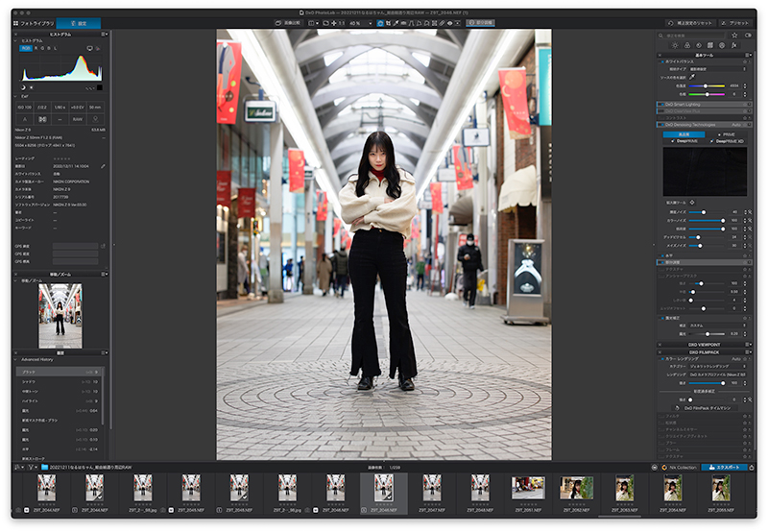Image resolution: width=768 pixels, height=532 pixels.
Task: Toggle DxO Denoising Technologies switch
Action: pyautogui.click(x=661, y=124)
